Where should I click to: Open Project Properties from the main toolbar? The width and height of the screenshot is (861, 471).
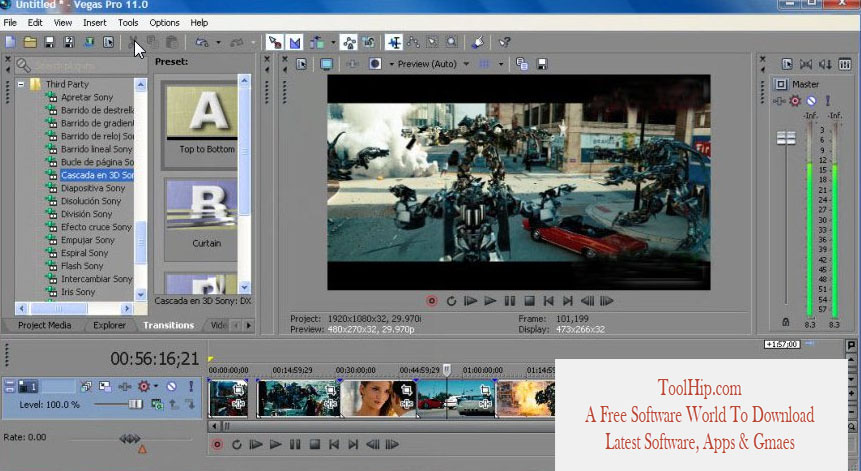109,42
